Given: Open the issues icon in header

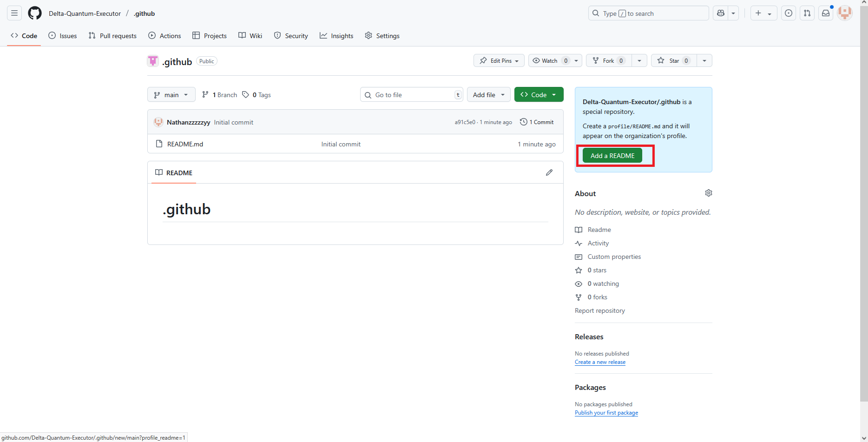Looking at the screenshot, I should pos(789,13).
